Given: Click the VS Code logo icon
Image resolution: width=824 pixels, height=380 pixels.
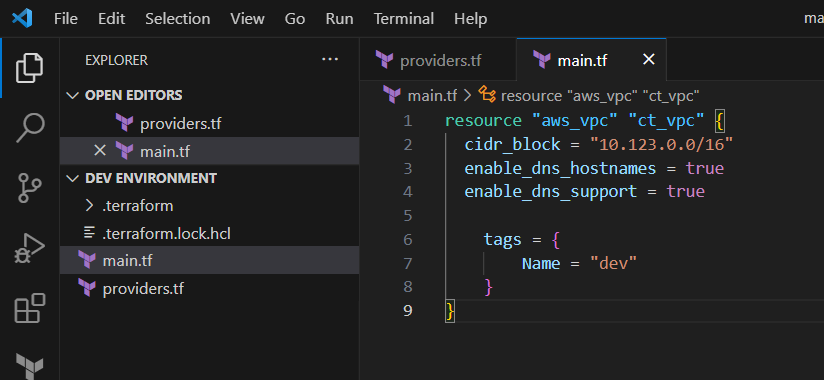Looking at the screenshot, I should tap(23, 18).
